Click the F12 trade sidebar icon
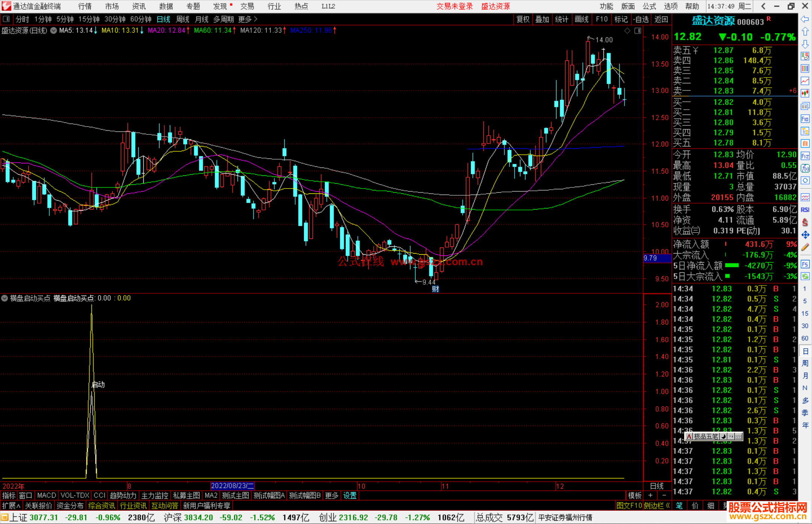Viewport: 812px width, 524px height. tap(805, 156)
